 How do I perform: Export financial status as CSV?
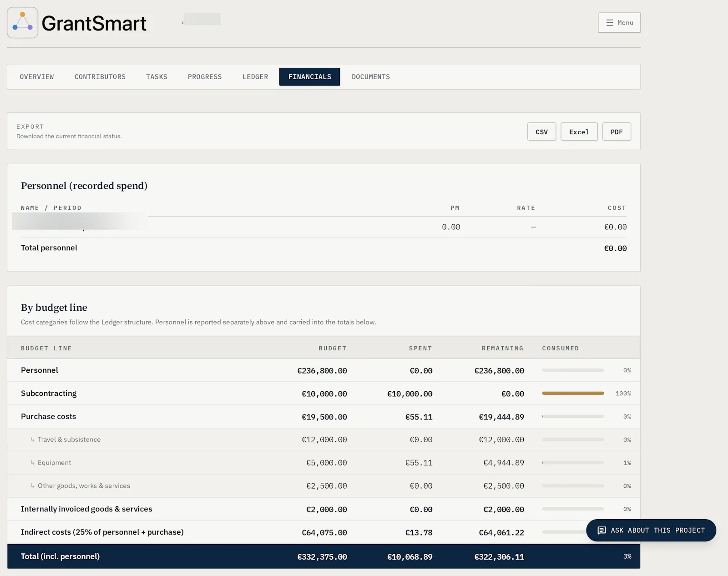[x=541, y=132]
